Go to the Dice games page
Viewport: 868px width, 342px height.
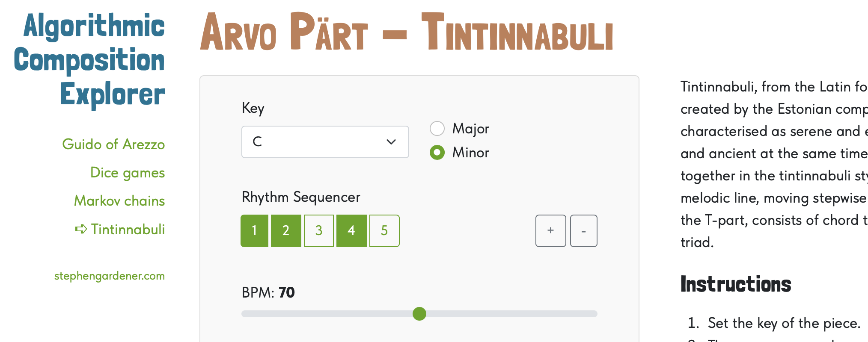tap(128, 173)
